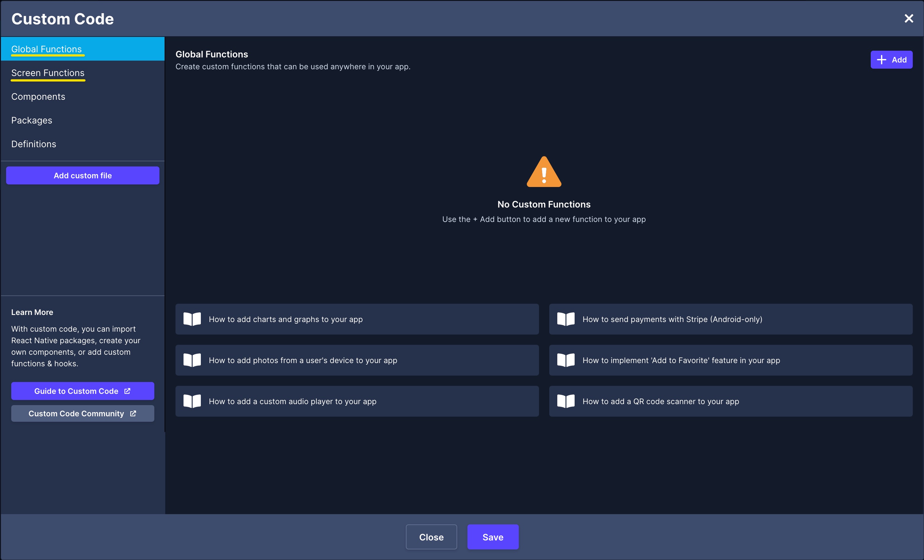The image size is (924, 560).
Task: Open charts and graphs guide
Action: click(x=357, y=319)
